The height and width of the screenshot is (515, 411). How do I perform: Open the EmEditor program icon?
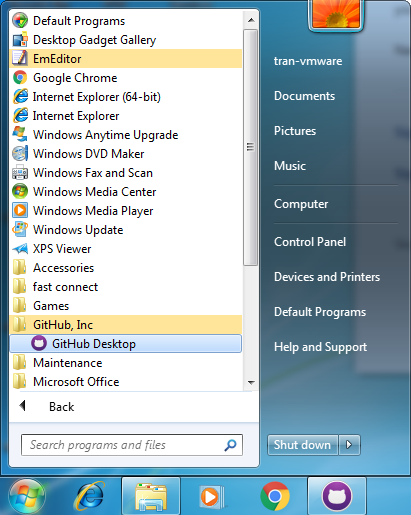click(x=20, y=58)
